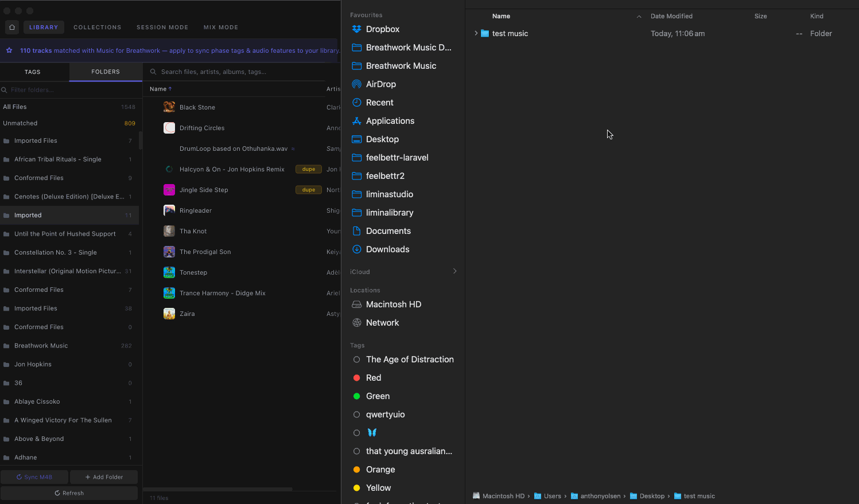This screenshot has height=504, width=859.
Task: Click the Breathwork Music folder icon in library
Action: (x=6, y=346)
